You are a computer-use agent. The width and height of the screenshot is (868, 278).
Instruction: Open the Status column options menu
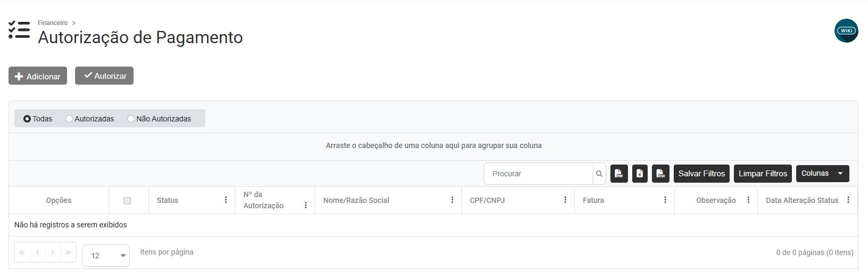click(x=226, y=200)
